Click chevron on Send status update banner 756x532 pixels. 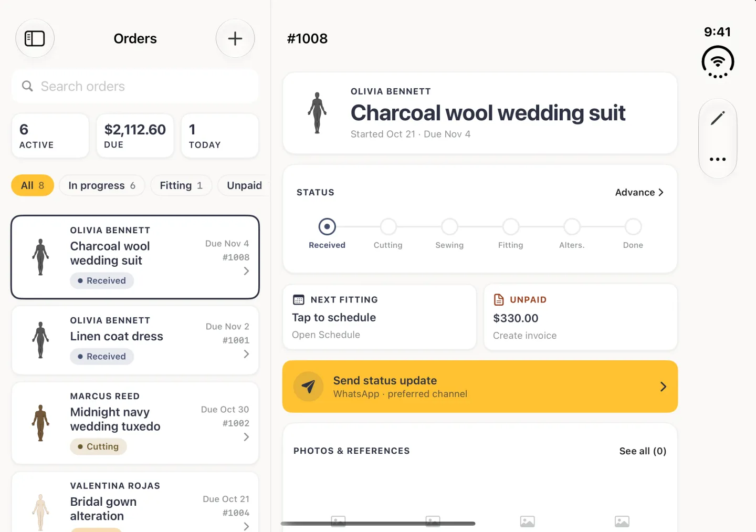[663, 387]
